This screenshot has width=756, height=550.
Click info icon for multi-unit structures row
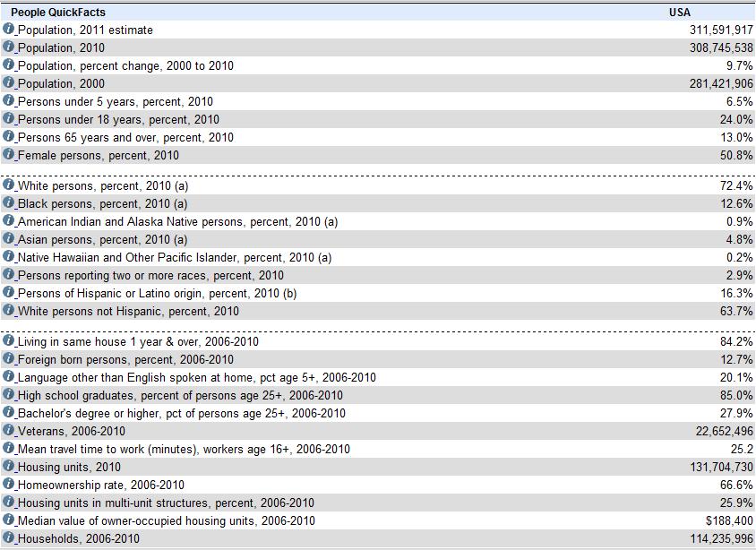[x=8, y=502]
